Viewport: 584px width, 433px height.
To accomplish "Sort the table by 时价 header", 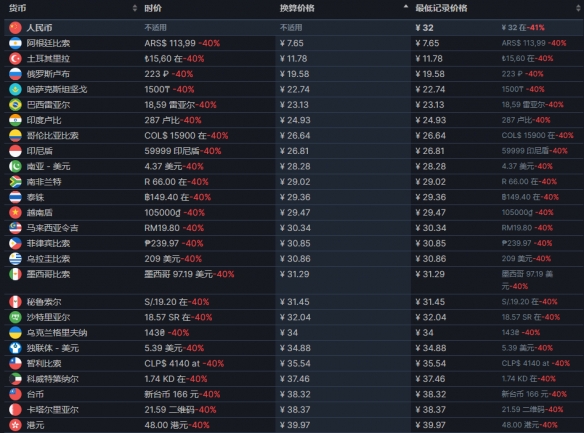I will (153, 8).
